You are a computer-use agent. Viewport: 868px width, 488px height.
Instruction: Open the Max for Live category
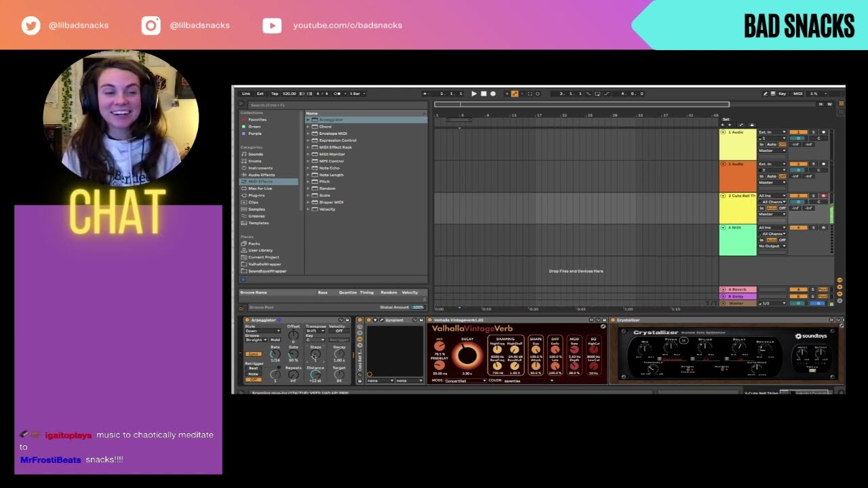[x=260, y=188]
